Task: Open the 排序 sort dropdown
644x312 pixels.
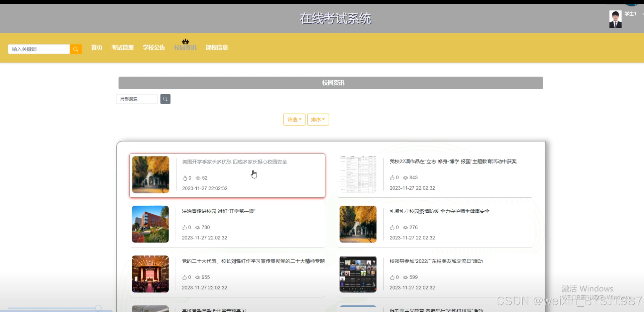Action: tap(318, 120)
